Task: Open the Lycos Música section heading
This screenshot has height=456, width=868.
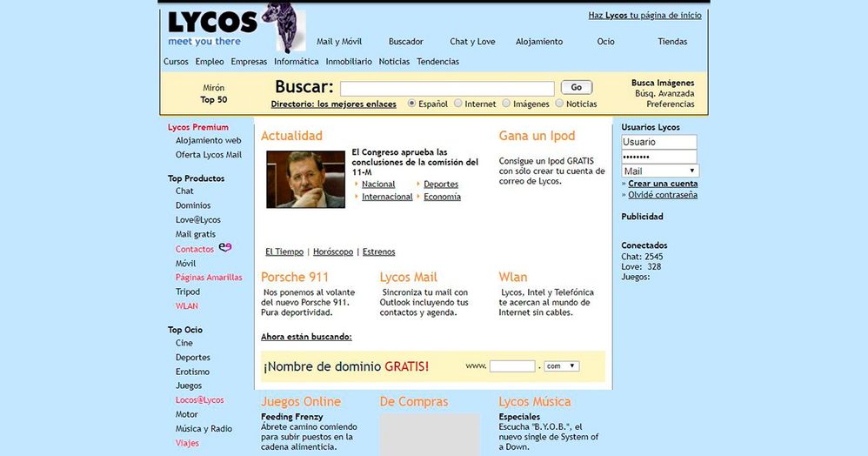Action: tap(534, 402)
